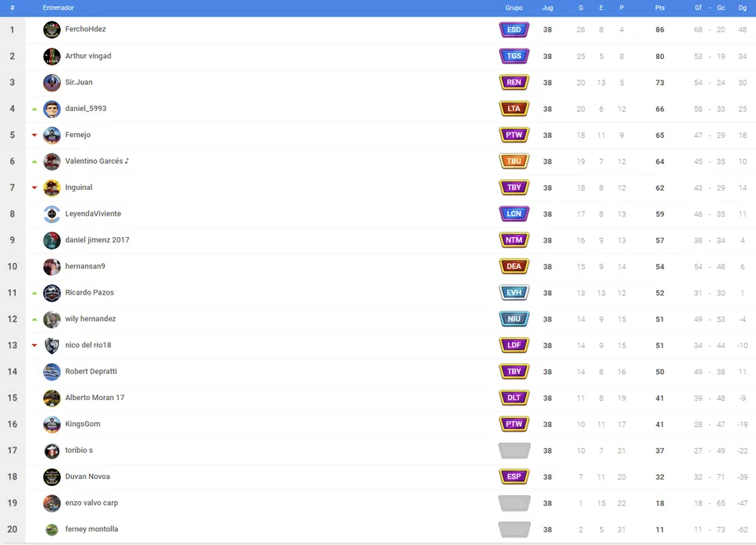
Task: Click the ESP group badge
Action: coord(514,476)
